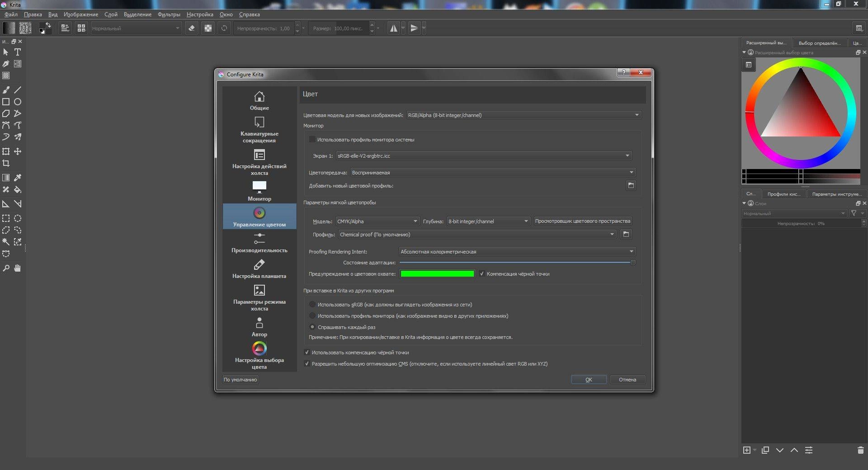Select the Crop tool

coord(6,163)
